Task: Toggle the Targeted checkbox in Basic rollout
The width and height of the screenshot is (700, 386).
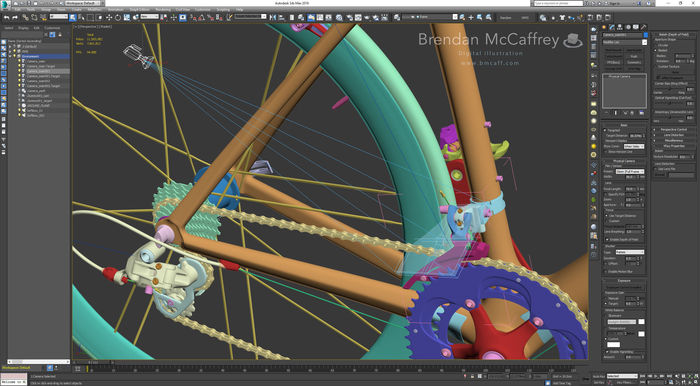Action: pos(605,130)
